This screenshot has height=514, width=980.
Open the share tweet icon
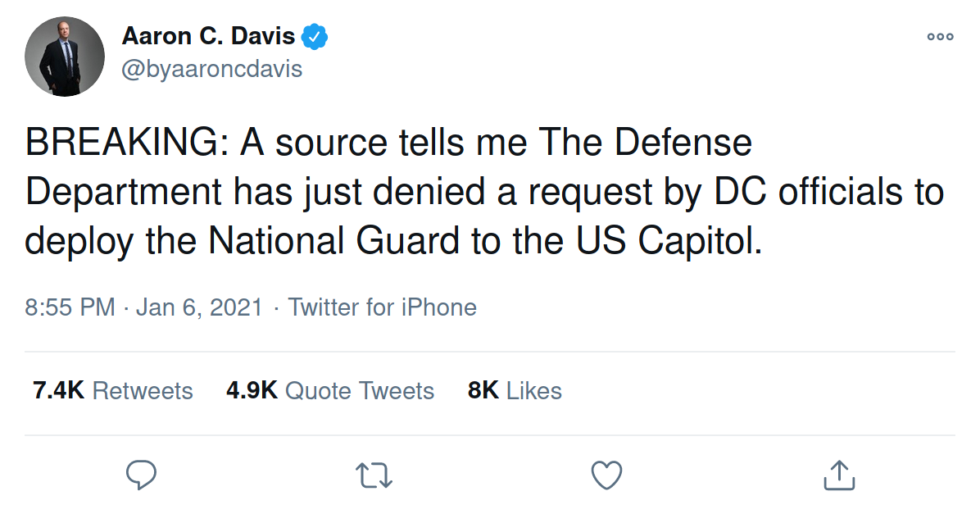pyautogui.click(x=838, y=475)
